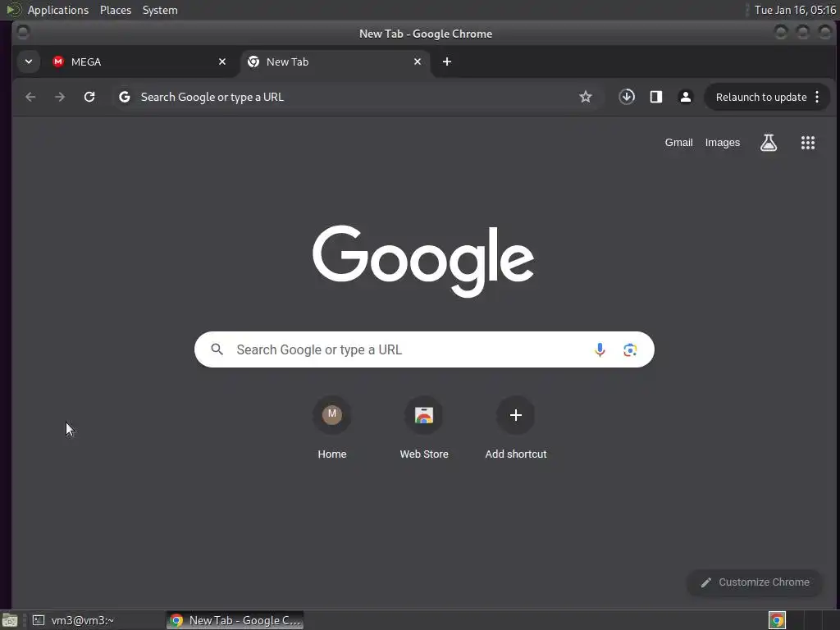Start voice search with microphone icon

tap(600, 349)
